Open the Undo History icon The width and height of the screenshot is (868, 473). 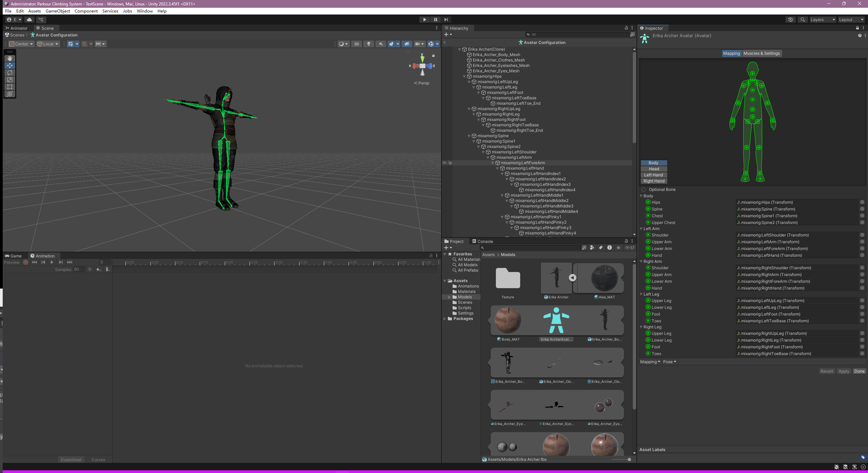[x=790, y=20]
